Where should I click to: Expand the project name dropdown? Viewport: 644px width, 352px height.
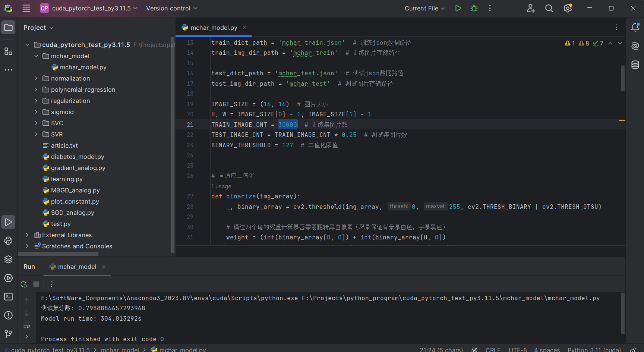pyautogui.click(x=89, y=8)
